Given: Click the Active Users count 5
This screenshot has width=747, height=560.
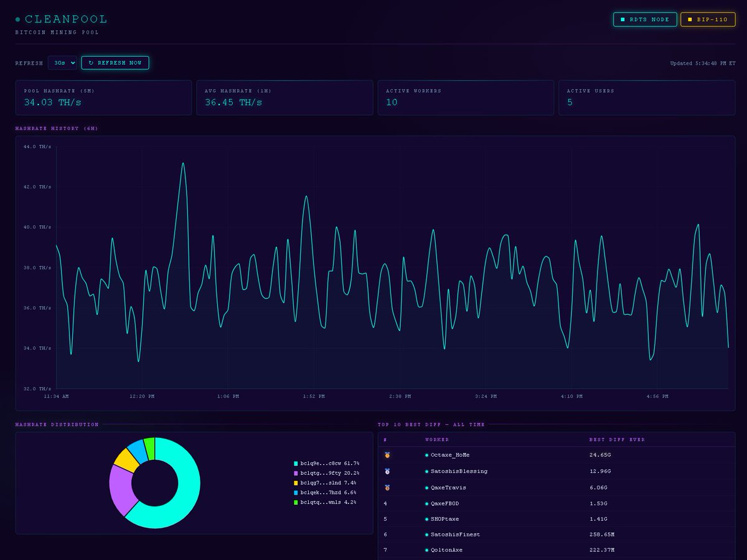Looking at the screenshot, I should pyautogui.click(x=570, y=103).
